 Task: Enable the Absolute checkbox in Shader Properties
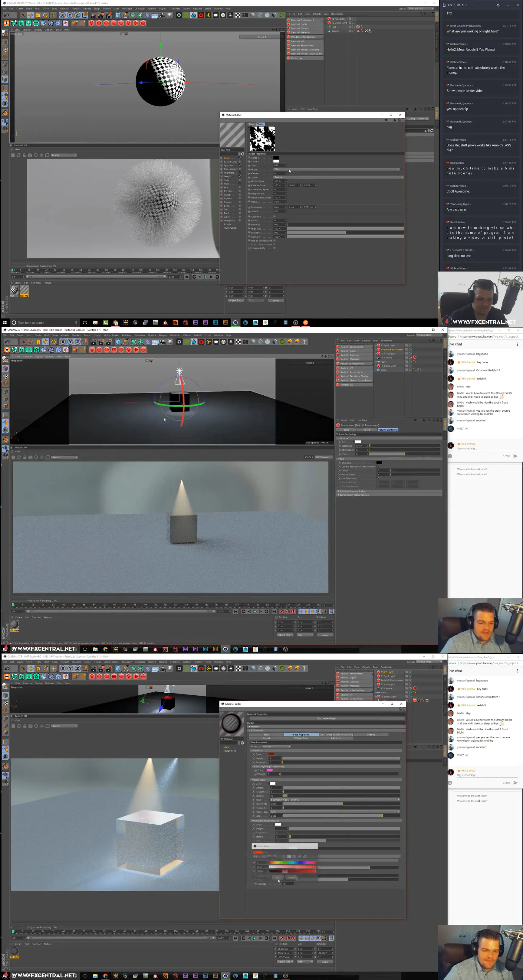pos(275,217)
